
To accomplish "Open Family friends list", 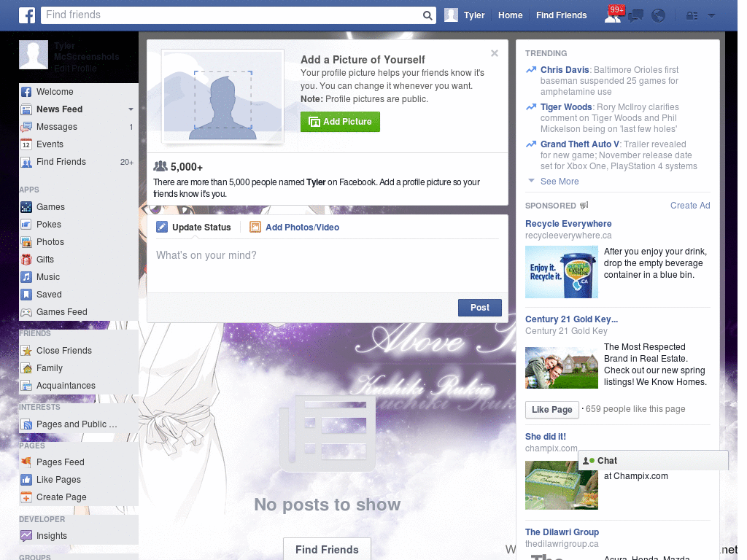I will (x=79, y=368).
